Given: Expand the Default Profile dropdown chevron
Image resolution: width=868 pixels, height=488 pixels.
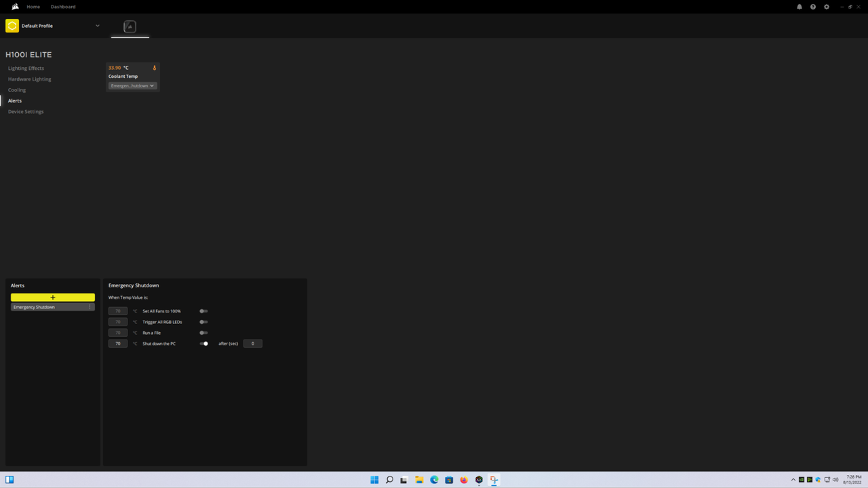Looking at the screenshot, I should [98, 26].
